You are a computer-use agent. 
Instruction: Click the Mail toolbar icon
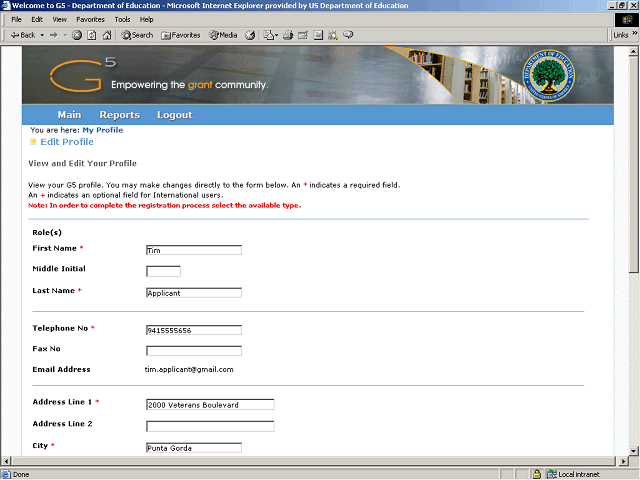pyautogui.click(x=268, y=35)
